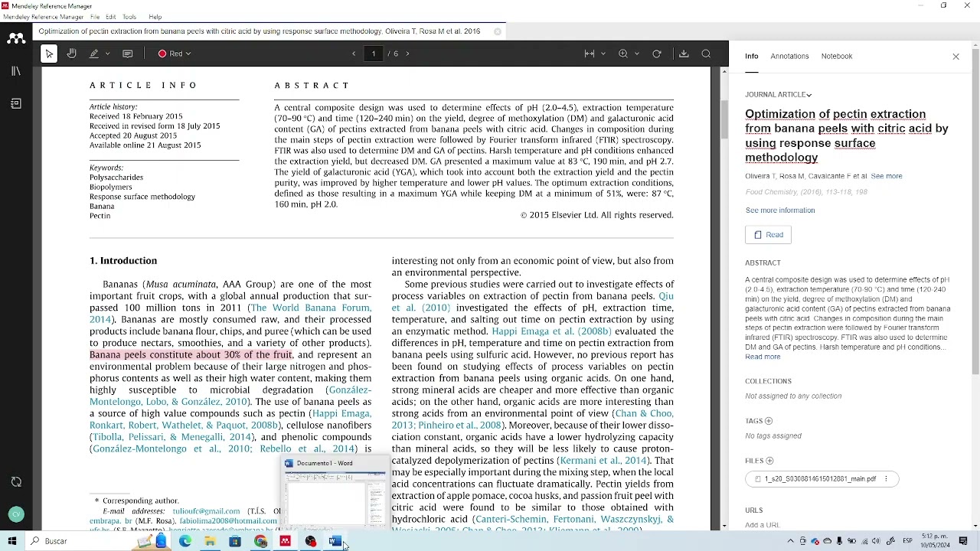Go to previous PDF page

point(354,54)
